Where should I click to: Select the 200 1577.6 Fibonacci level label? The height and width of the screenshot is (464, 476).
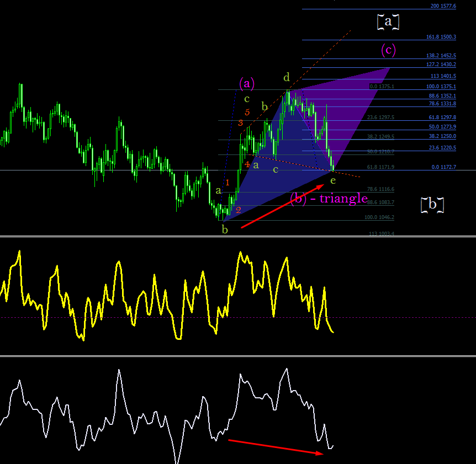(443, 6)
